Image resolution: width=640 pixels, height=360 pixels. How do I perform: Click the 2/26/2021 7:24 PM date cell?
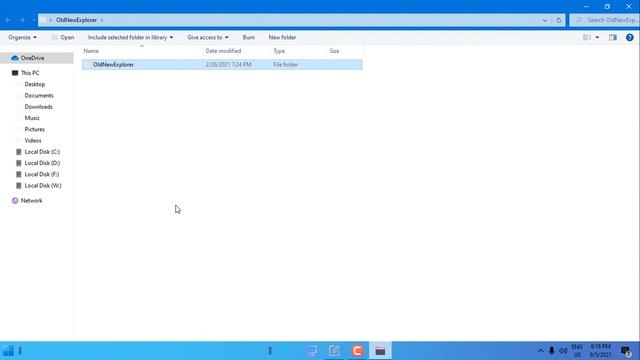click(228, 64)
